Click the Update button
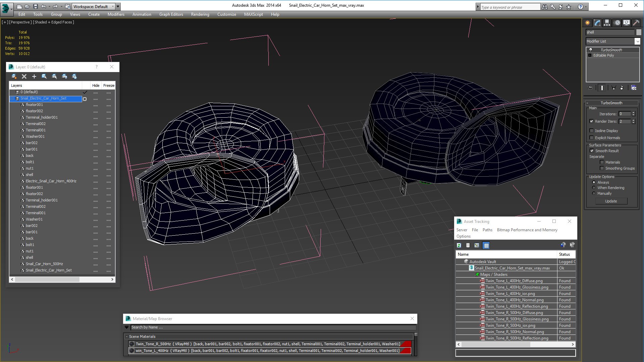This screenshot has width=644, height=362. 611,201
